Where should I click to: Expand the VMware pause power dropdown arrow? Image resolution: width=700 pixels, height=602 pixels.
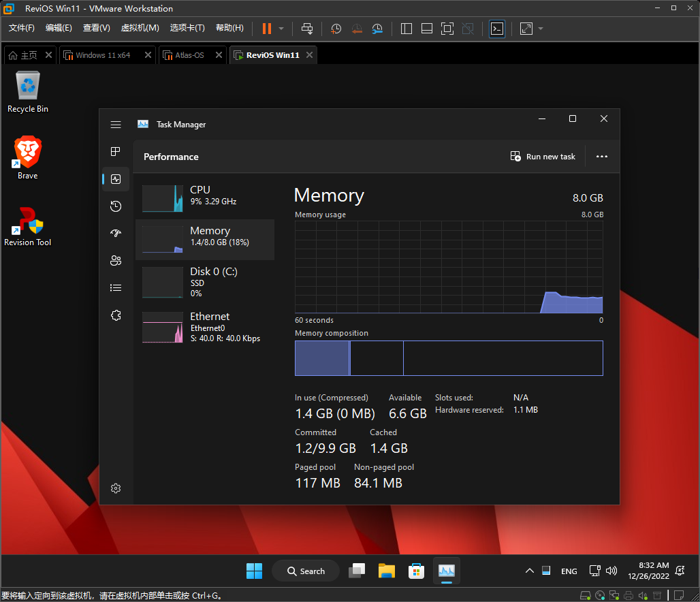[x=281, y=29]
